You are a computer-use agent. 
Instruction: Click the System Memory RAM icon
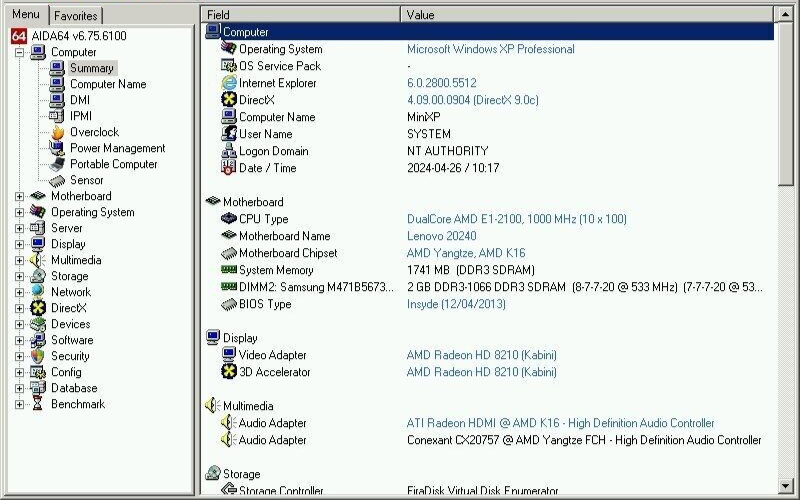tap(229, 269)
